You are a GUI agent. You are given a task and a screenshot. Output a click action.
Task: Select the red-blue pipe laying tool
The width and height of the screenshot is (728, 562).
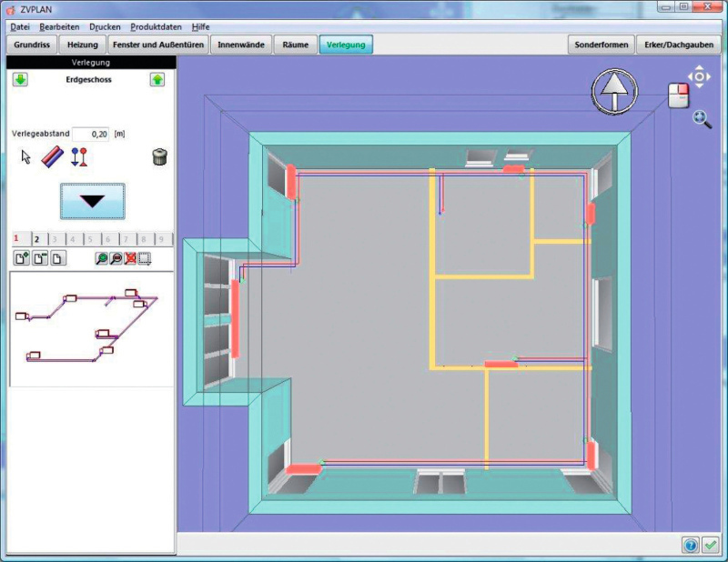pyautogui.click(x=53, y=156)
